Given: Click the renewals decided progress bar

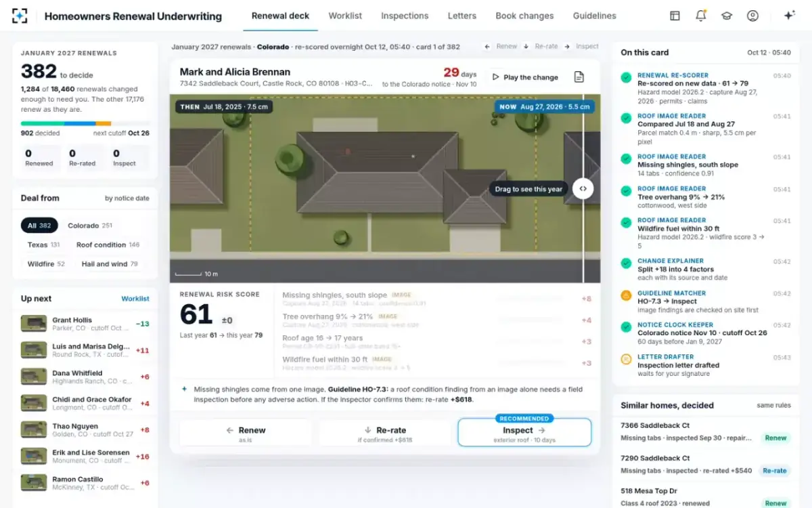Looking at the screenshot, I should pos(85,123).
